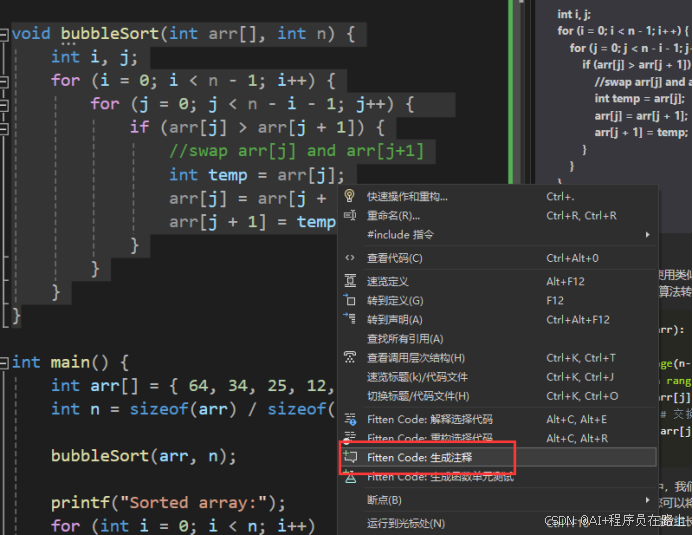Choose Fitten Code: 解释选择代码
The image size is (693, 535).
pyautogui.click(x=497, y=419)
